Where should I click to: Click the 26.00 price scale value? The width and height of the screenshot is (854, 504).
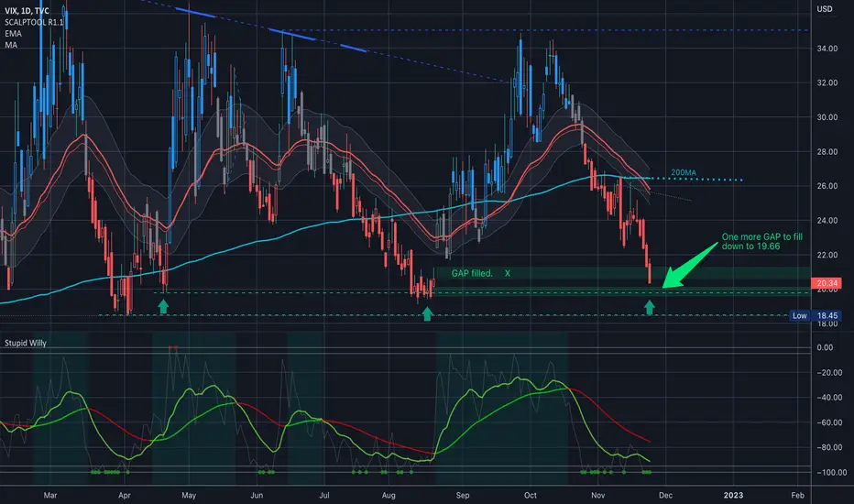(x=827, y=186)
